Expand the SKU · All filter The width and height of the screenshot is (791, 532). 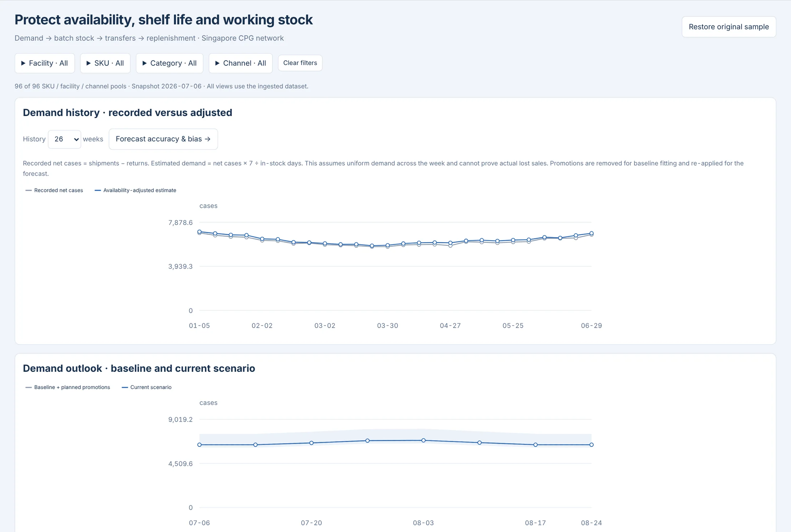[x=105, y=63]
